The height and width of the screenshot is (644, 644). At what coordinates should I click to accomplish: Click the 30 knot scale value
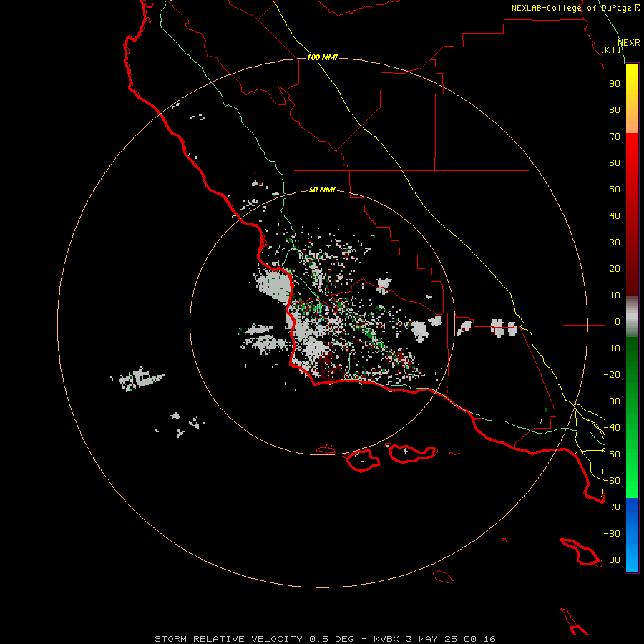point(615,243)
